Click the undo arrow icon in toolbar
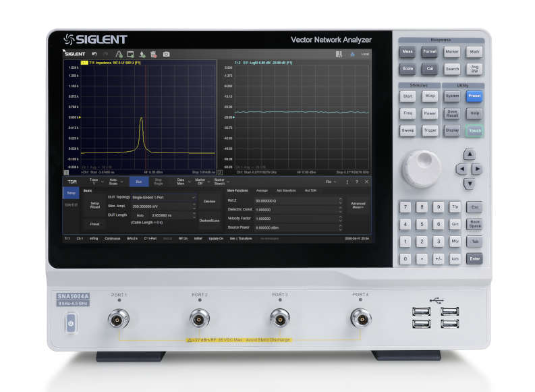The width and height of the screenshot is (535, 392). (94, 54)
